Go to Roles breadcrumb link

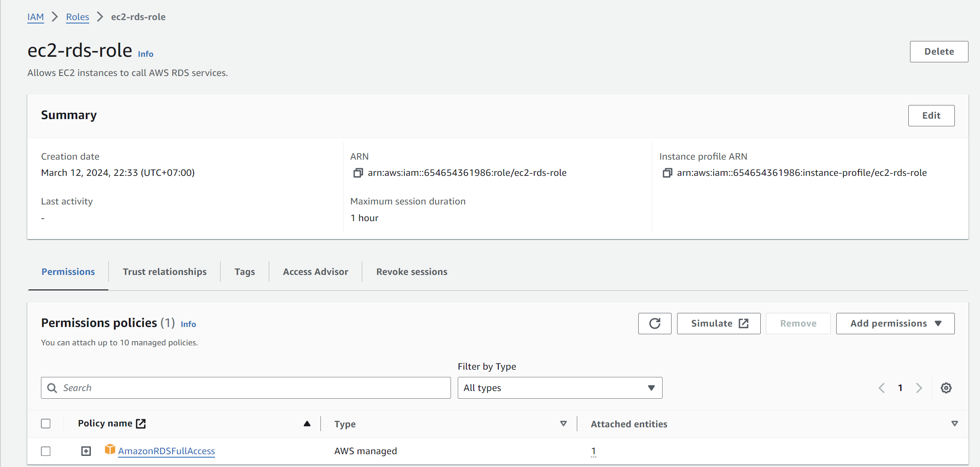pyautogui.click(x=78, y=17)
